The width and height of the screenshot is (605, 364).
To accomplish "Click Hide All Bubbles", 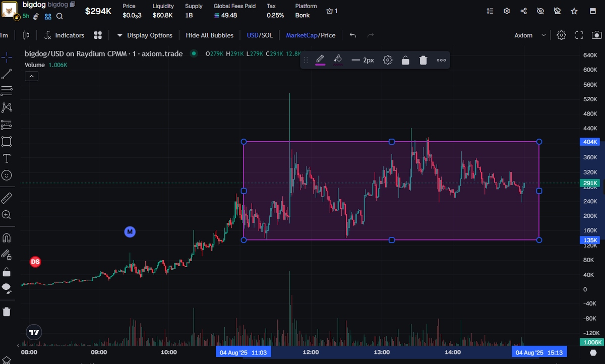I will point(210,35).
